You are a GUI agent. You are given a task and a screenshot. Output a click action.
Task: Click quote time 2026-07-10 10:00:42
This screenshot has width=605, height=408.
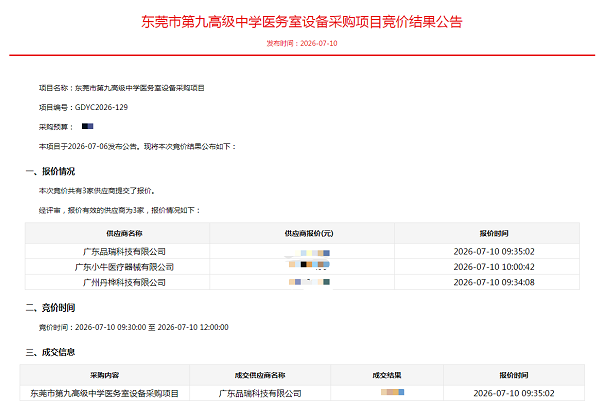494,267
